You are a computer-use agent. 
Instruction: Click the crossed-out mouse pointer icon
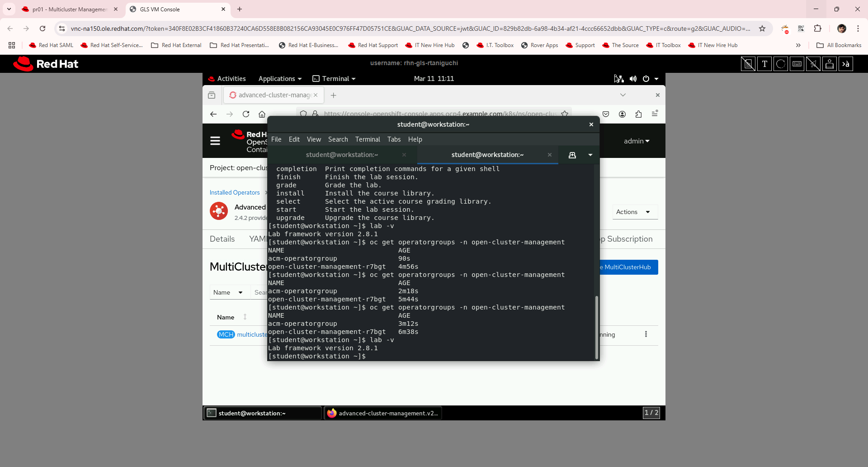pos(813,64)
